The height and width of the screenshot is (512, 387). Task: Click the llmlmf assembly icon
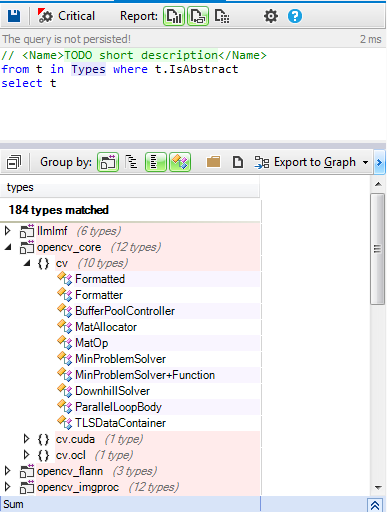[27, 231]
